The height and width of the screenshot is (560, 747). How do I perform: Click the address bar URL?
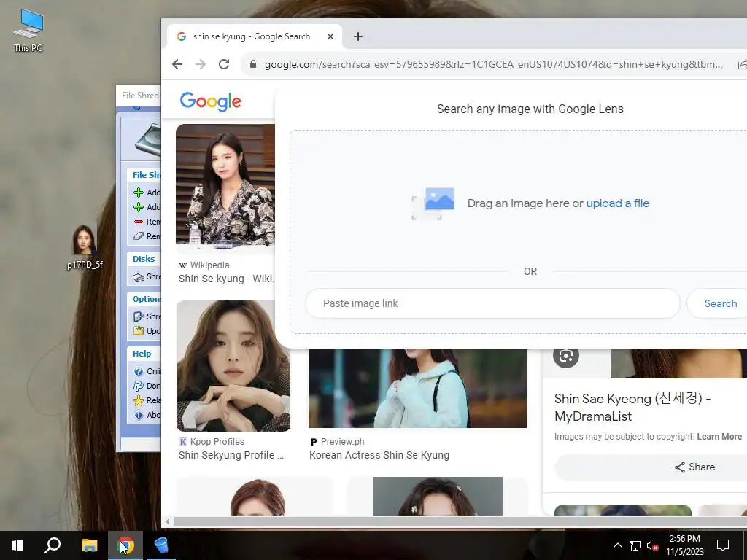pyautogui.click(x=493, y=64)
